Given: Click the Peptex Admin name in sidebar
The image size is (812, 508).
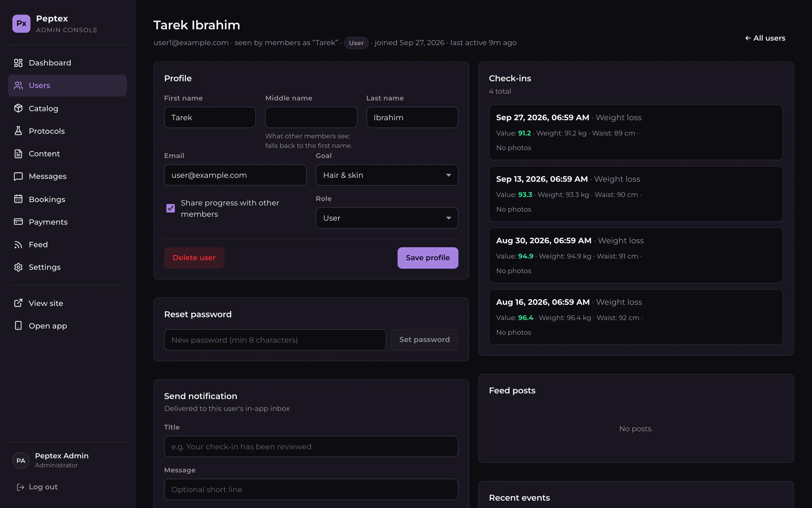Looking at the screenshot, I should (62, 456).
